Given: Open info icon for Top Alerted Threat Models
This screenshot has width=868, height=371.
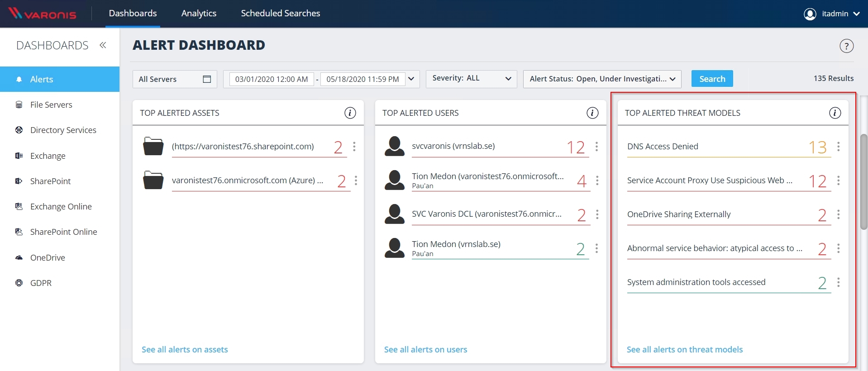Looking at the screenshot, I should tap(835, 113).
